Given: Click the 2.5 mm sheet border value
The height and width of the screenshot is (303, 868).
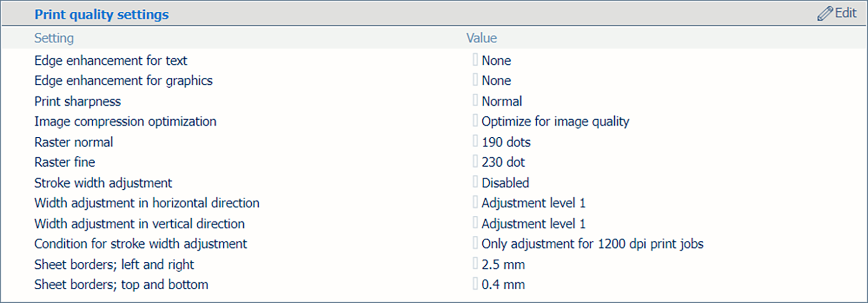Looking at the screenshot, I should pyautogui.click(x=503, y=265).
